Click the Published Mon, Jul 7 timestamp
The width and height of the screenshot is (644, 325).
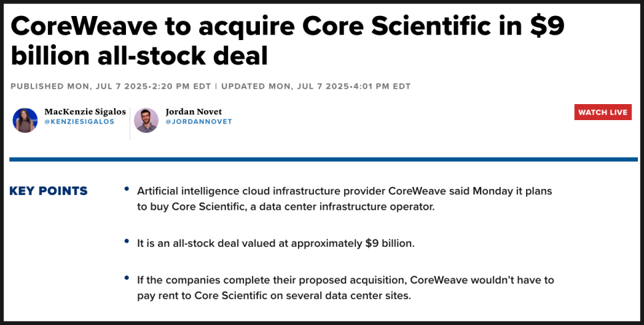pos(111,86)
